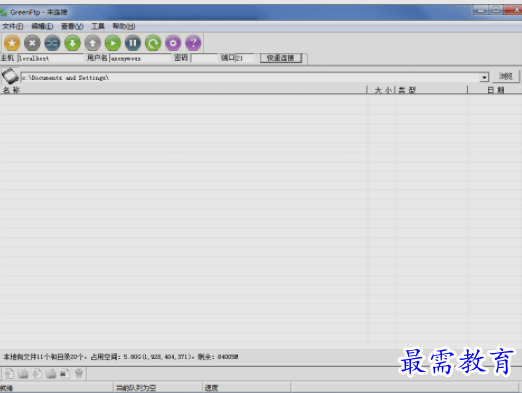Viewport: 522px width, 393px height.
Task: Click the green download arrow toolbar icon
Action: tap(73, 43)
